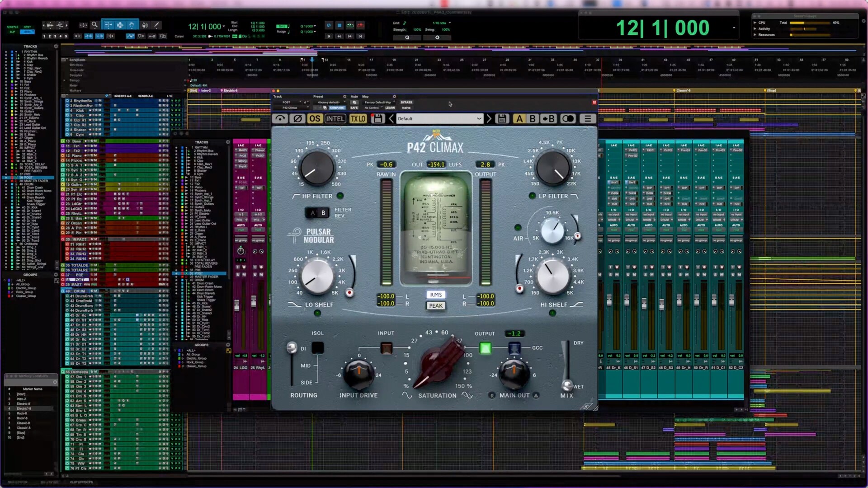Open Factory Default Map dropdown
Viewport: 868px width, 488px height.
379,103
